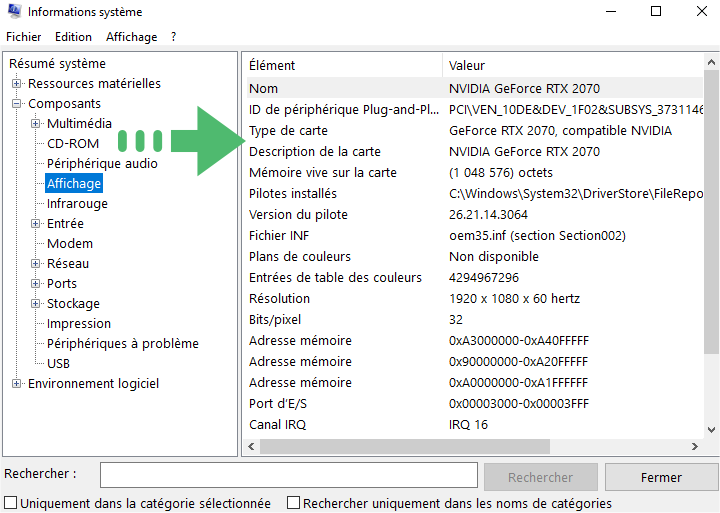Screen dimensions: 720x513
Task: Expand the Environnement logiciel node
Action: pyautogui.click(x=17, y=383)
